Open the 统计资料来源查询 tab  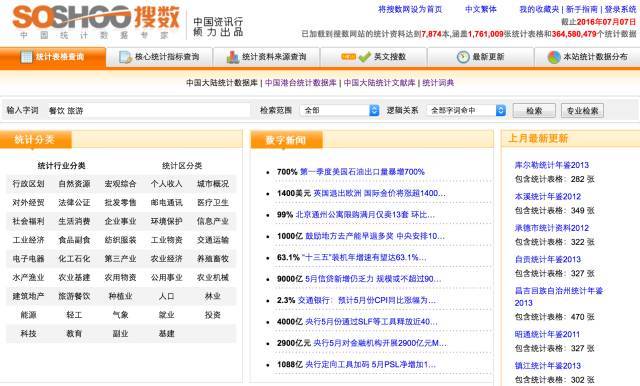(267, 57)
